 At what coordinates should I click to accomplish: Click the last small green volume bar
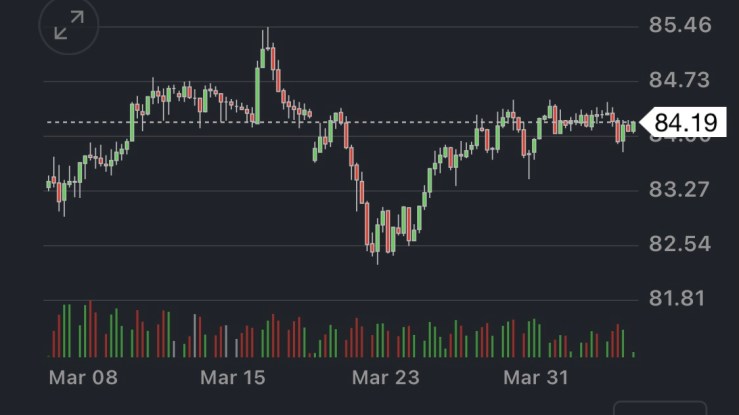coord(633,353)
